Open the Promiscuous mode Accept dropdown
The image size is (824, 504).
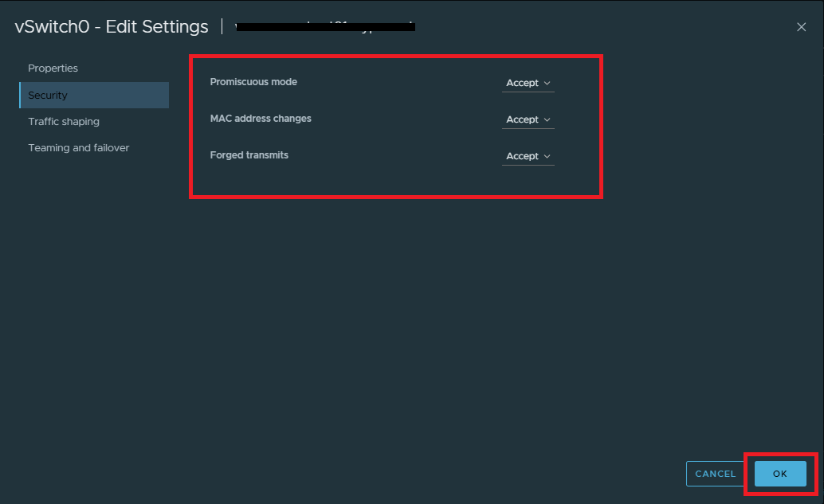pos(528,83)
